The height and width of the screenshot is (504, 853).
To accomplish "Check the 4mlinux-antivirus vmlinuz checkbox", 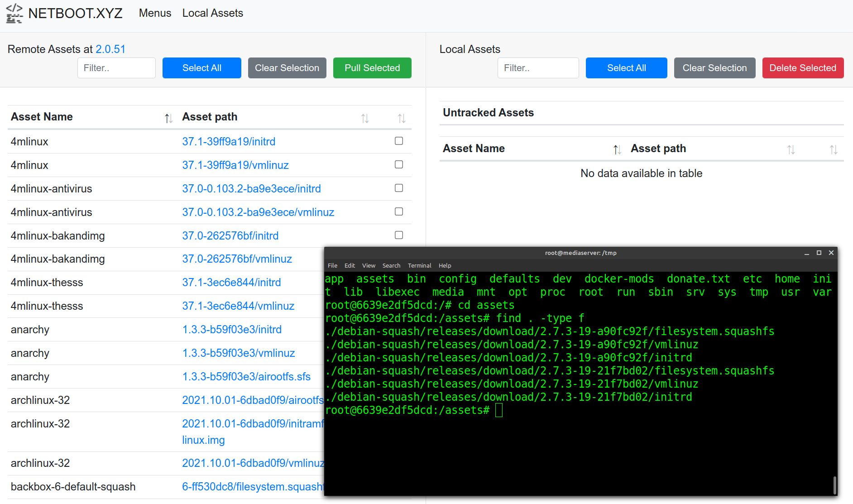I will coord(399,211).
